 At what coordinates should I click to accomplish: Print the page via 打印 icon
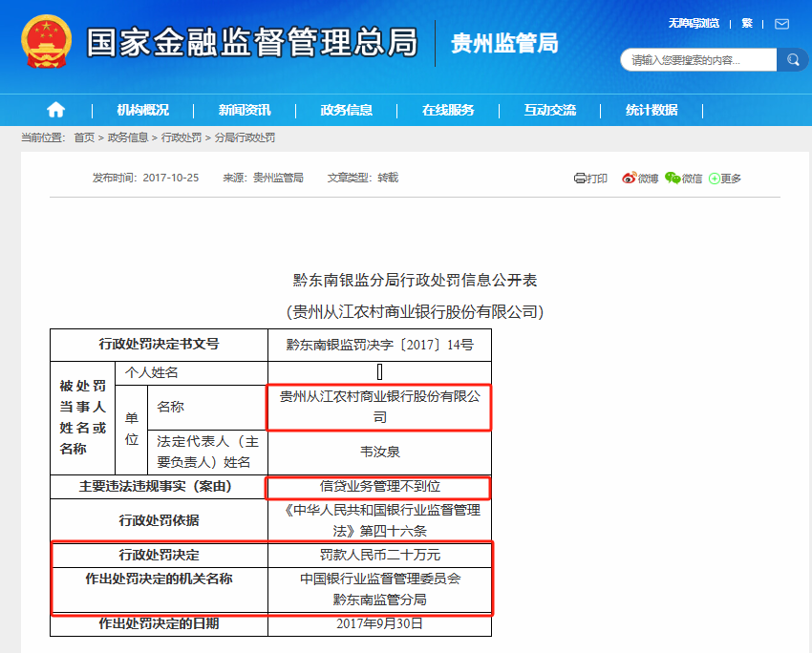[x=590, y=179]
